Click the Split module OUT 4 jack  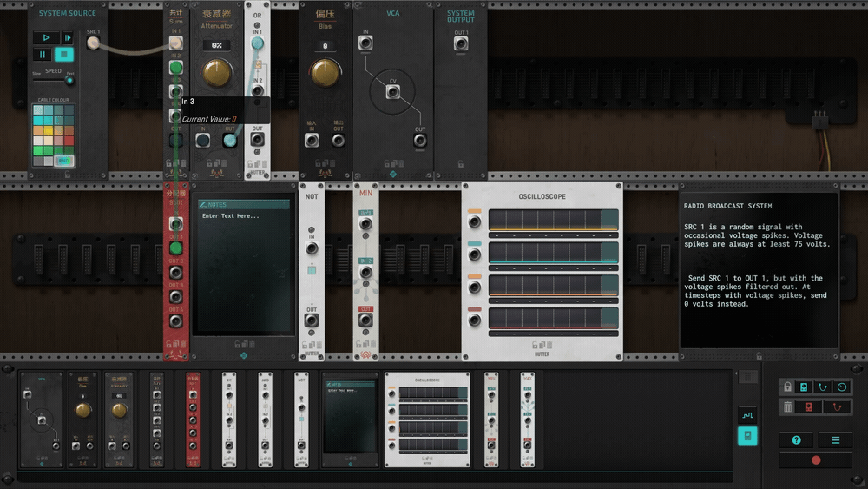[175, 321]
